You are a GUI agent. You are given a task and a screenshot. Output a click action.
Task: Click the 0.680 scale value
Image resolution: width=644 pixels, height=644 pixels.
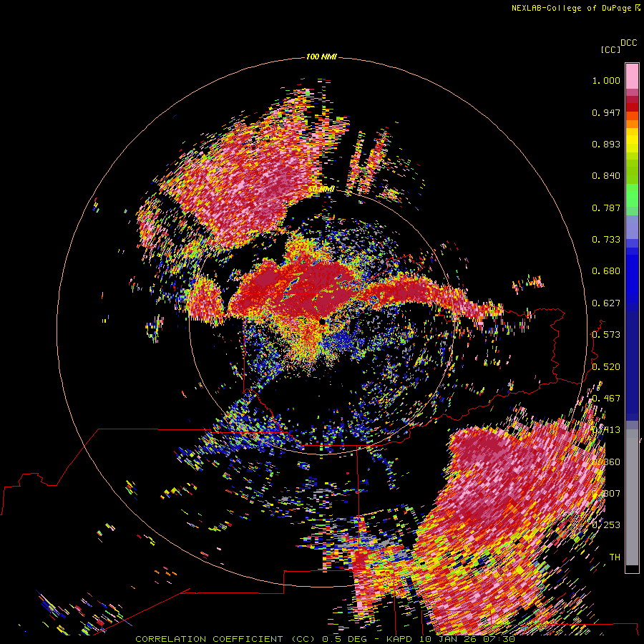[x=606, y=271]
